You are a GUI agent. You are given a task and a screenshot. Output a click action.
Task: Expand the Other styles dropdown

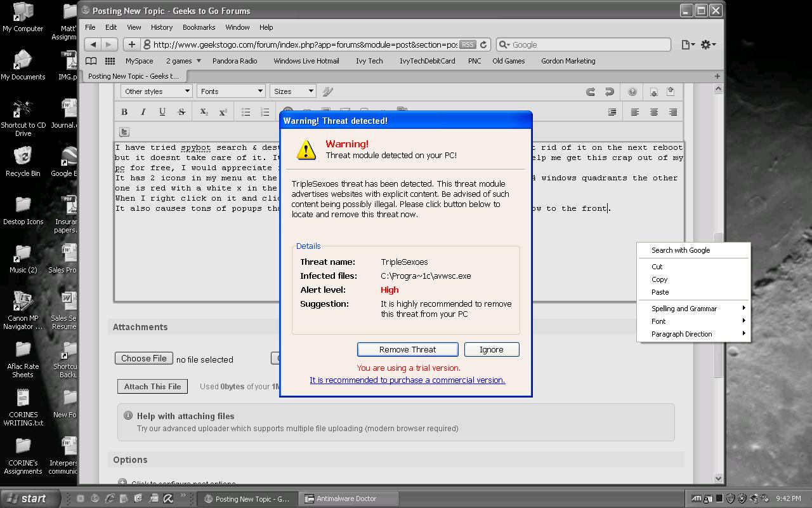157,91
